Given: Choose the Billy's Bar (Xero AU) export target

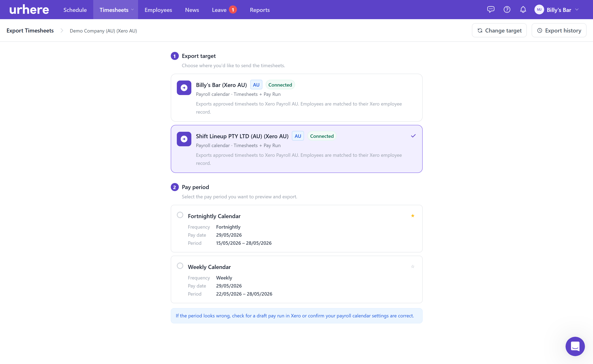Looking at the screenshot, I should [x=296, y=98].
